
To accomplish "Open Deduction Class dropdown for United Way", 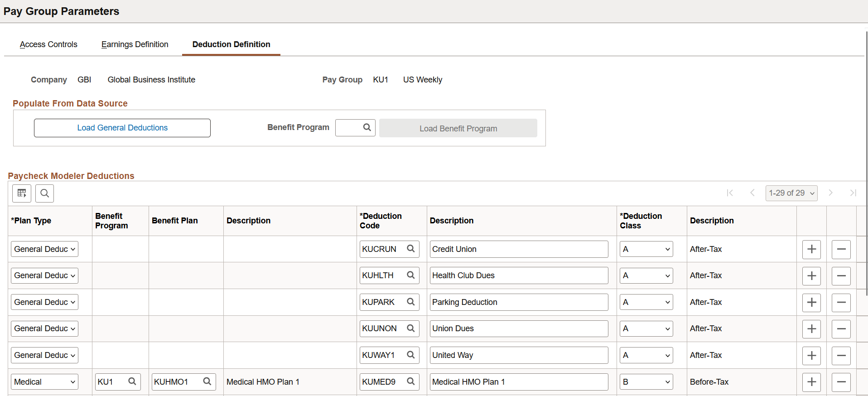I will tap(646, 355).
